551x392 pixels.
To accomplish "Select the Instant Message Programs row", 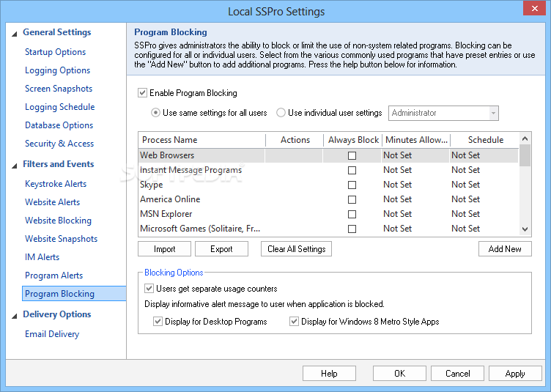I will pyautogui.click(x=191, y=170).
